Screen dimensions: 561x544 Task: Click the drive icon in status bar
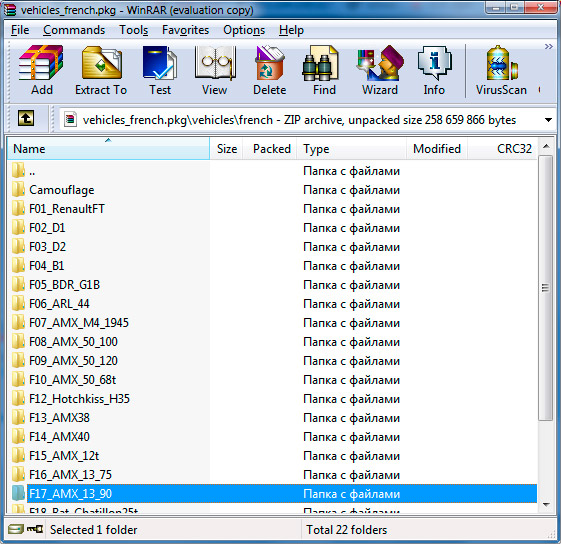click(x=15, y=529)
